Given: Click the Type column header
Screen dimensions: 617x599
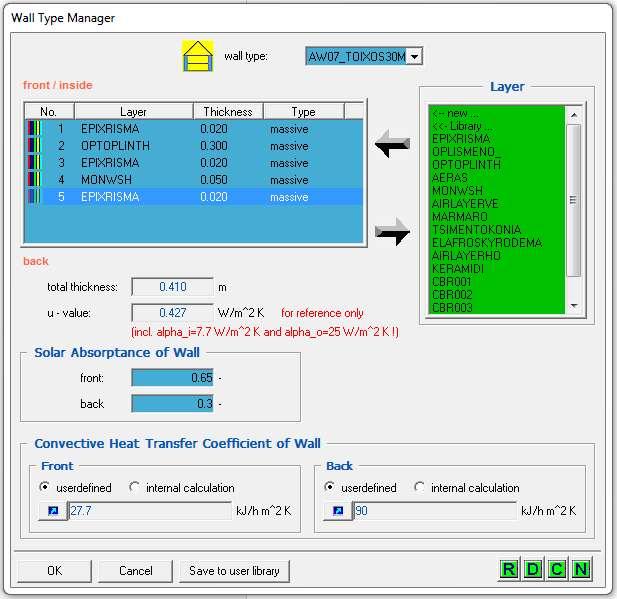Looking at the screenshot, I should 303,112.
